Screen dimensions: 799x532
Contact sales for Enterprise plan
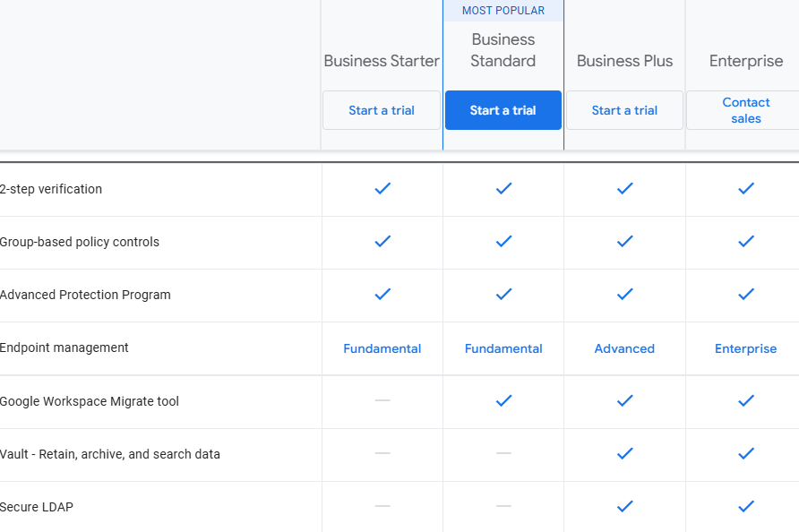(x=745, y=110)
